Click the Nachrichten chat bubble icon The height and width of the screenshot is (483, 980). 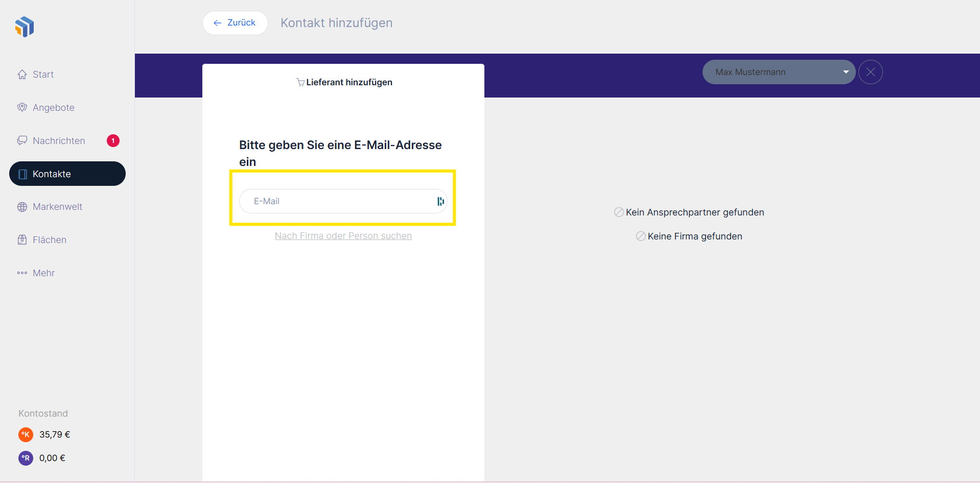pyautogui.click(x=22, y=141)
